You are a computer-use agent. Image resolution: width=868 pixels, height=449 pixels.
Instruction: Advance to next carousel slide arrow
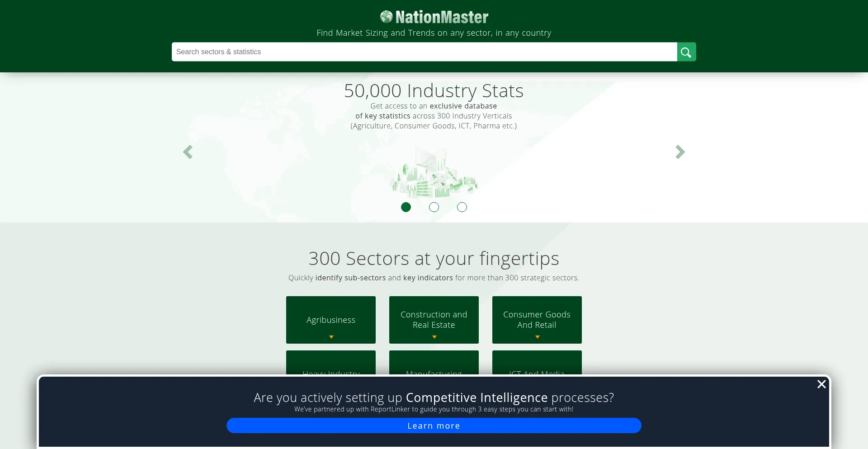[x=680, y=152]
